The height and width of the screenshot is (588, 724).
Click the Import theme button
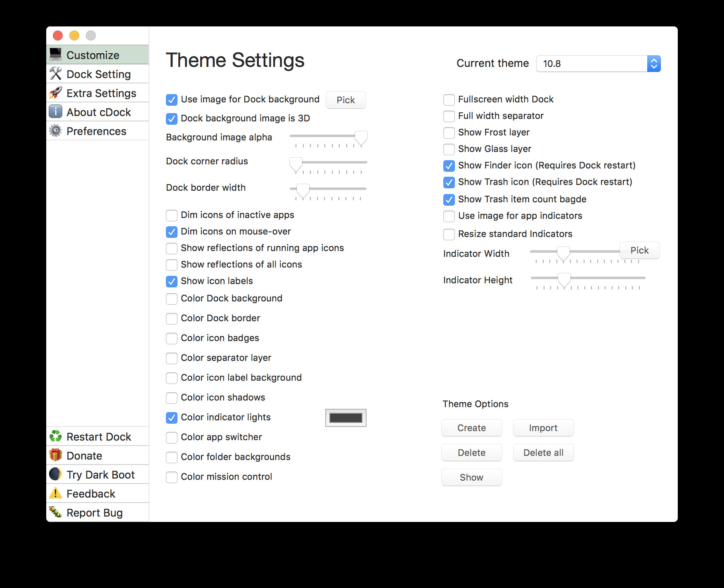(x=543, y=428)
